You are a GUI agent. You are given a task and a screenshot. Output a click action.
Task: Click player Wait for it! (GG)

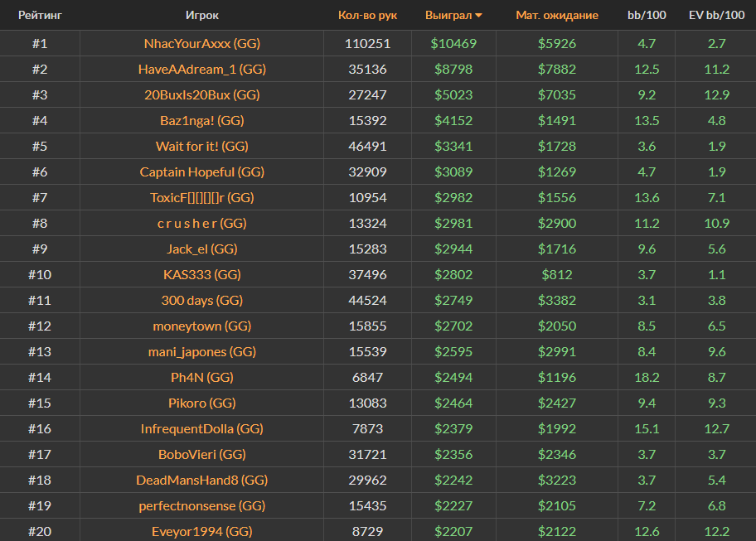(202, 146)
